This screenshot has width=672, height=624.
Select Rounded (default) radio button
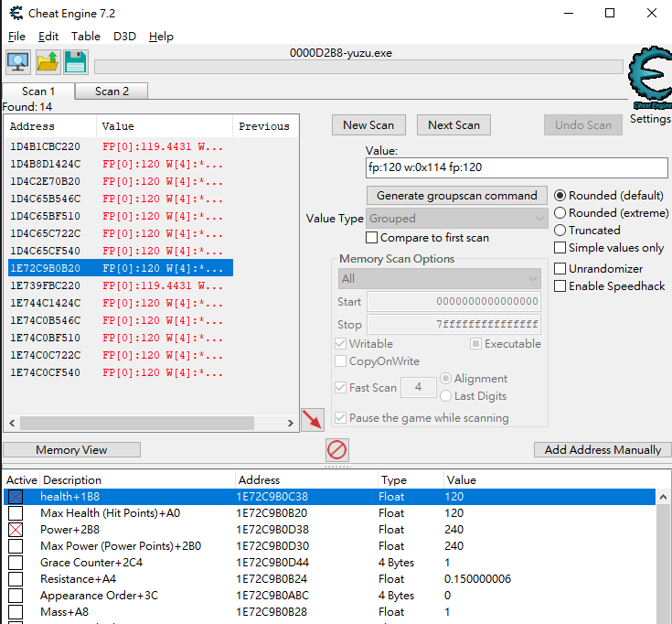pyautogui.click(x=560, y=196)
